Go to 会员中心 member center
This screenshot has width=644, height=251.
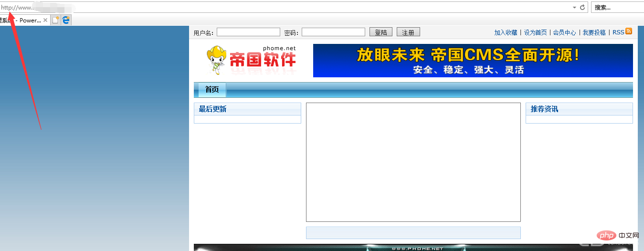tap(564, 32)
